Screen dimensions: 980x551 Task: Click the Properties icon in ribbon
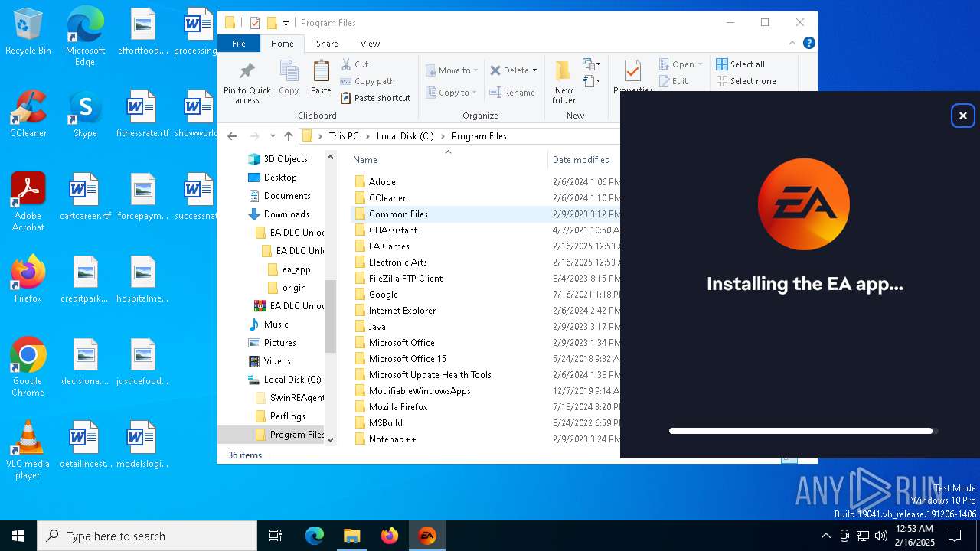pyautogui.click(x=632, y=72)
